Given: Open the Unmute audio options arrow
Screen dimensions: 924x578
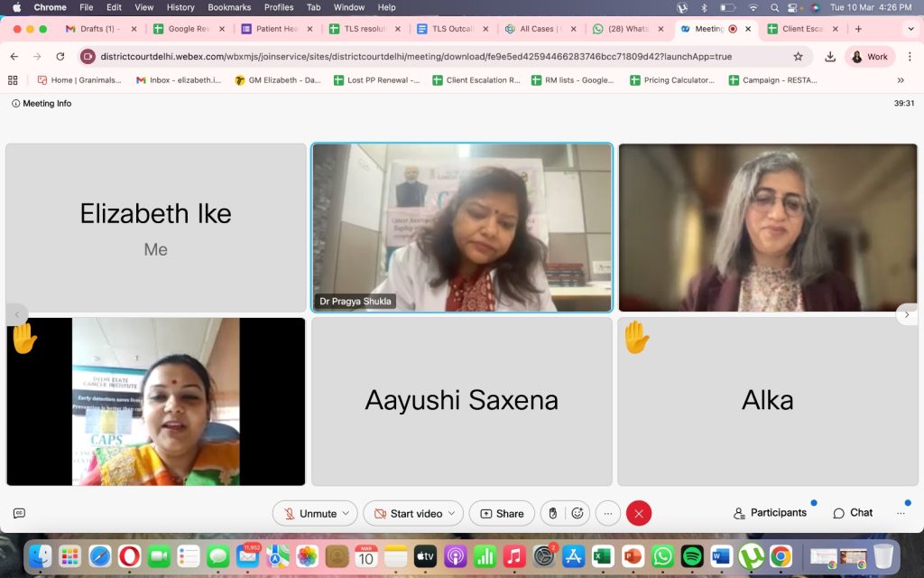Looking at the screenshot, I should (346, 514).
